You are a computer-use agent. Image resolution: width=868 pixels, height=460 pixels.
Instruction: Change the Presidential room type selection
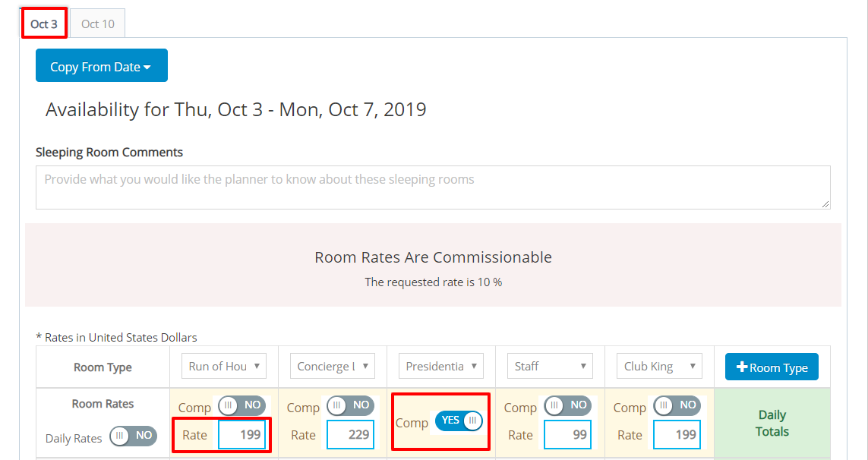440,365
